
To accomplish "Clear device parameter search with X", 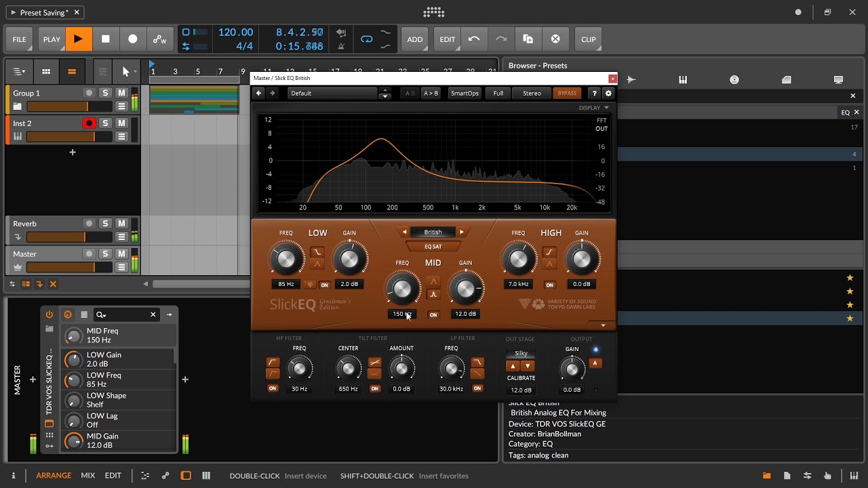I will (x=153, y=314).
